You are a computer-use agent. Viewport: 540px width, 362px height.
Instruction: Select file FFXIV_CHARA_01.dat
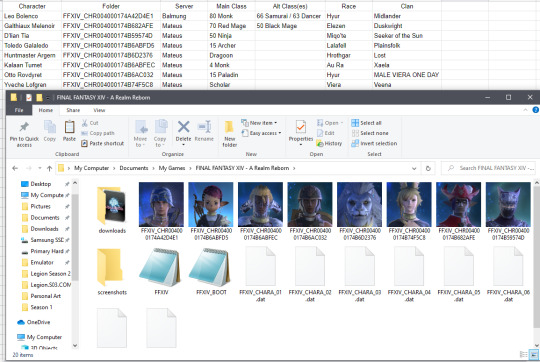click(260, 275)
